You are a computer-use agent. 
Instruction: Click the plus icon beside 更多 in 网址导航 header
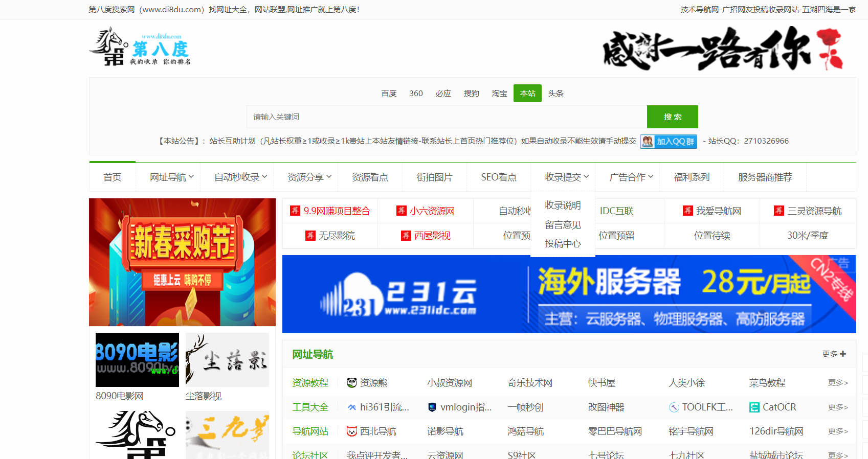coord(843,354)
